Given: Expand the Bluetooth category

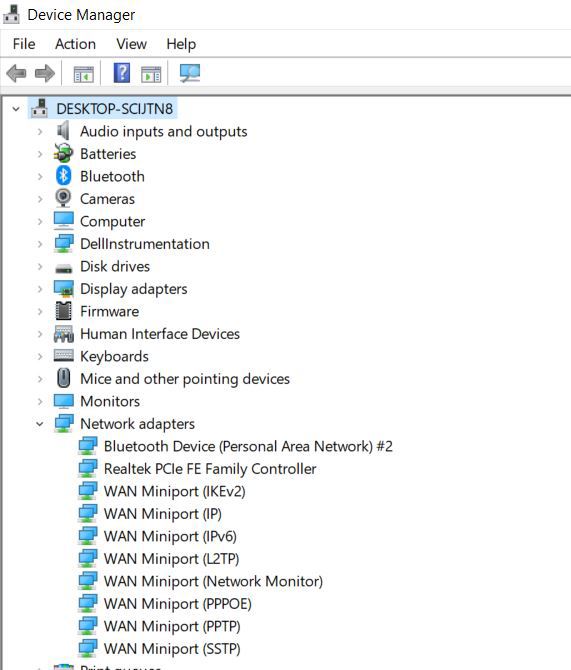Looking at the screenshot, I should (40, 176).
